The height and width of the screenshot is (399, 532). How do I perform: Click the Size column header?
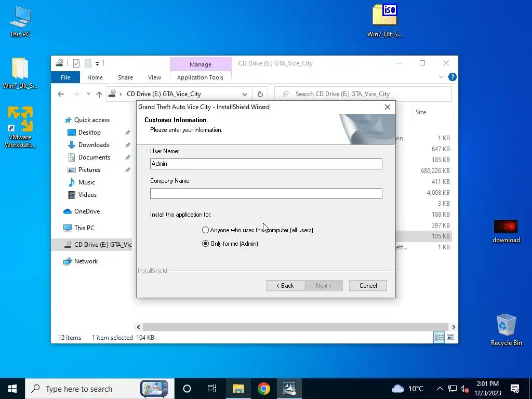[x=421, y=112]
